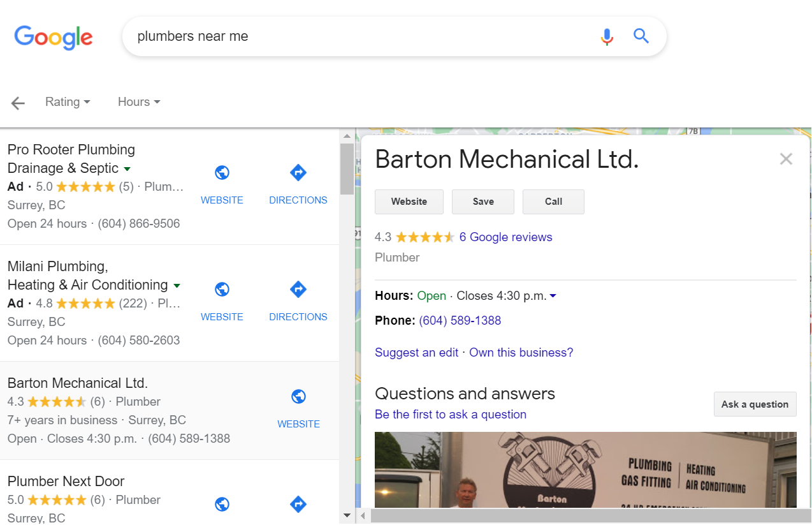Click the Ask a question button
Screen dimensions: 812x525
(755, 404)
